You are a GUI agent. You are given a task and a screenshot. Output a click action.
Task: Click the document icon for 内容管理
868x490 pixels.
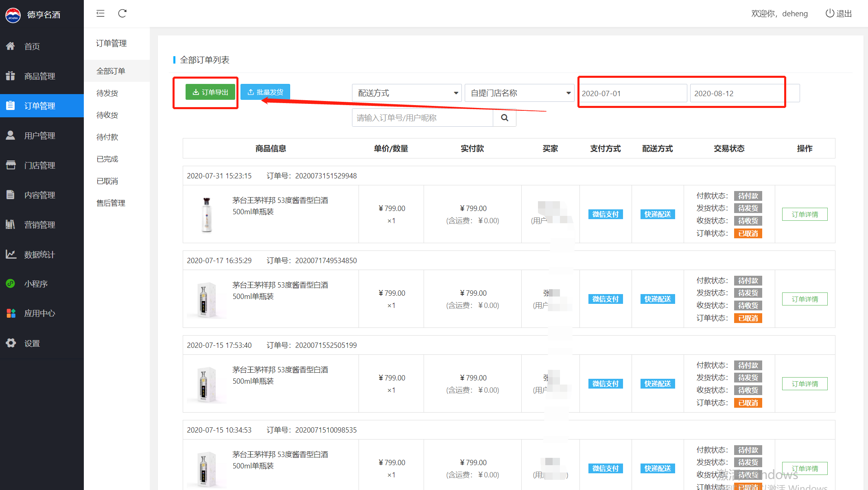[11, 195]
